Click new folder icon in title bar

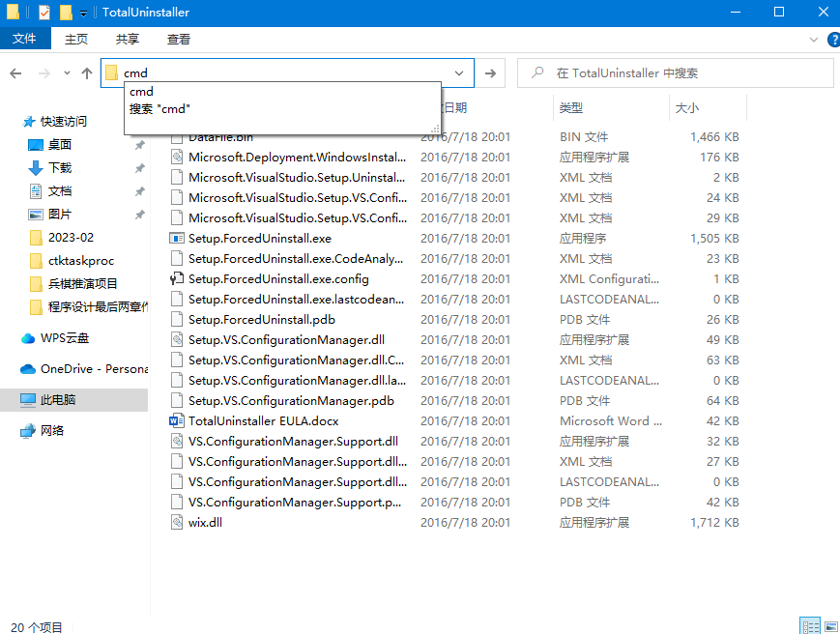tap(66, 13)
